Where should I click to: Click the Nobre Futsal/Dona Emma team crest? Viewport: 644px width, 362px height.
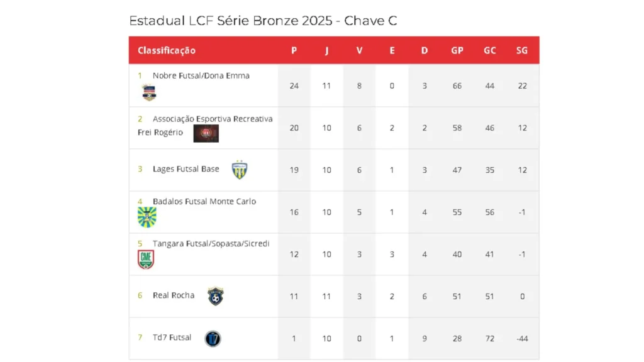click(x=149, y=92)
